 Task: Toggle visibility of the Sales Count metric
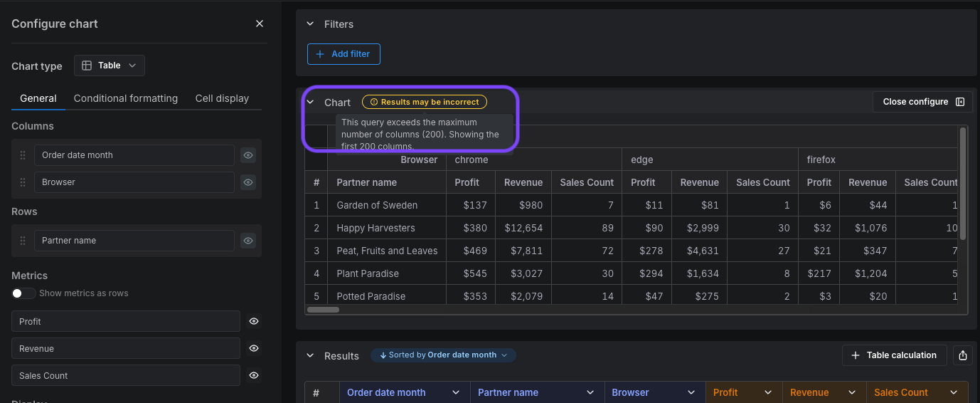pyautogui.click(x=254, y=376)
